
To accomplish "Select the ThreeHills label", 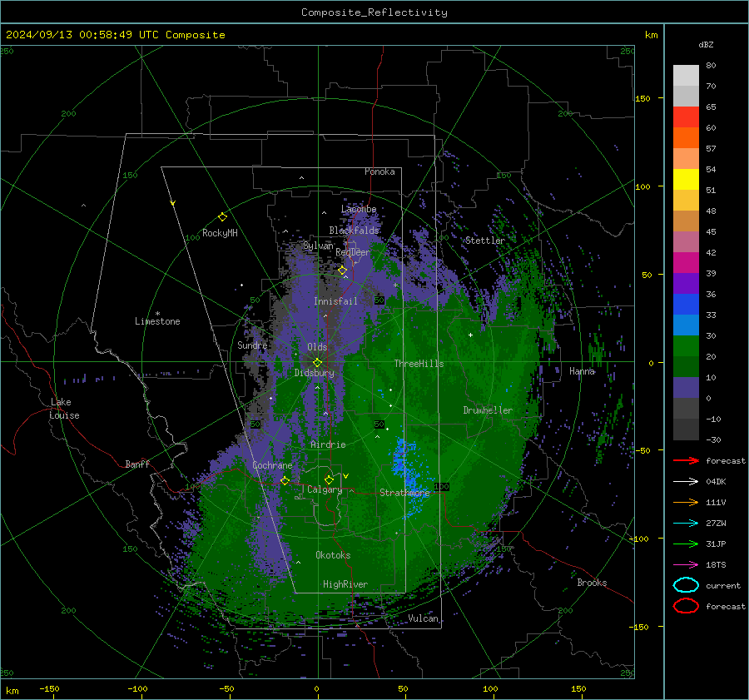I will 419,364.
